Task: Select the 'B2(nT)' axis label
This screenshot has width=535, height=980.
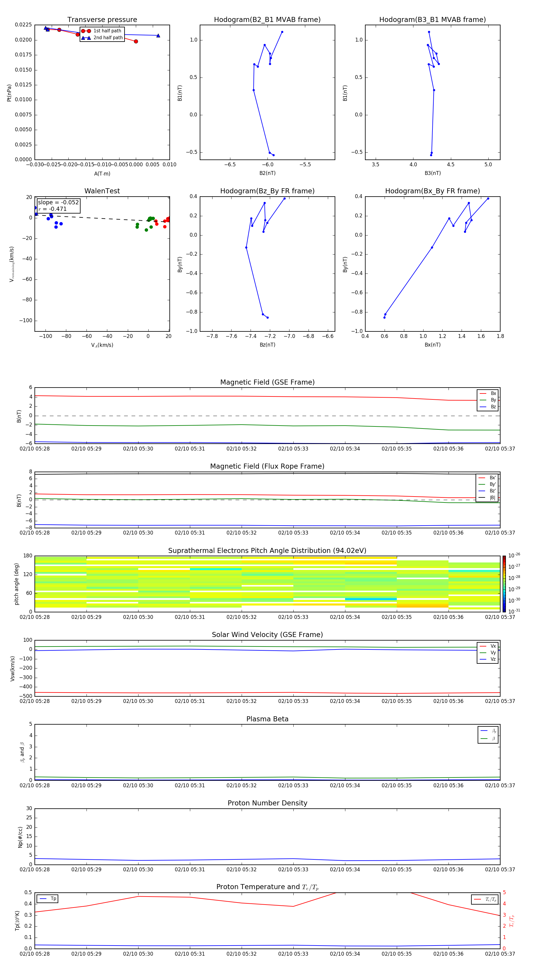Action: tap(267, 173)
